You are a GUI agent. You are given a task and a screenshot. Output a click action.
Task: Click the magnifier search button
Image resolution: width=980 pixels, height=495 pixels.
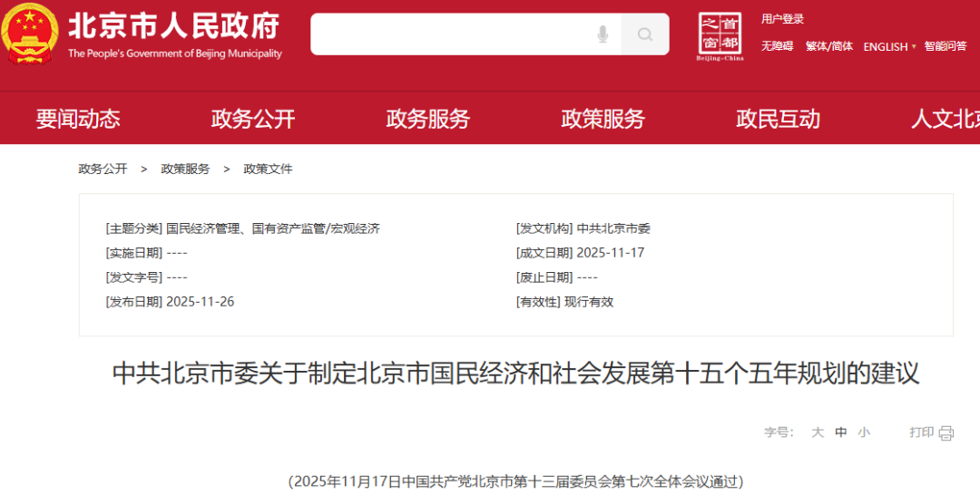coord(645,34)
